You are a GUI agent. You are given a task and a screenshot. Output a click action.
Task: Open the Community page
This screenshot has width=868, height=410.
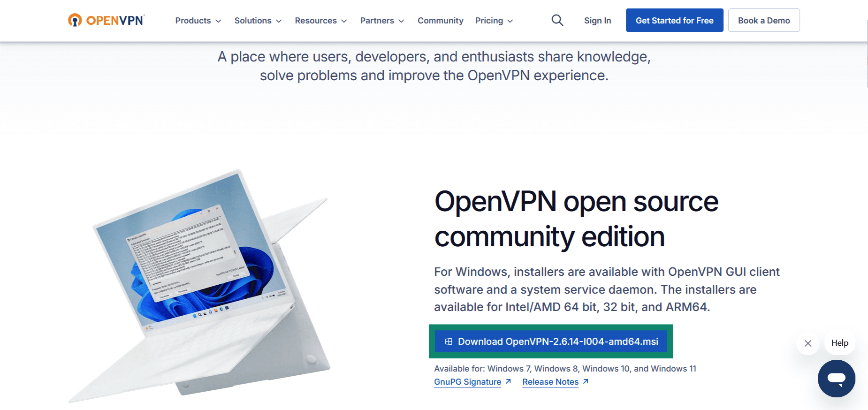440,21
